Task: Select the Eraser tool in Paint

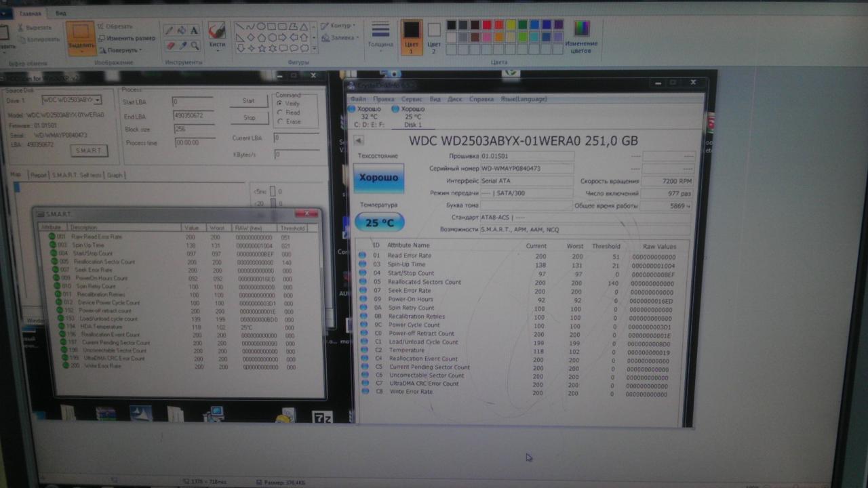Action: (170, 45)
